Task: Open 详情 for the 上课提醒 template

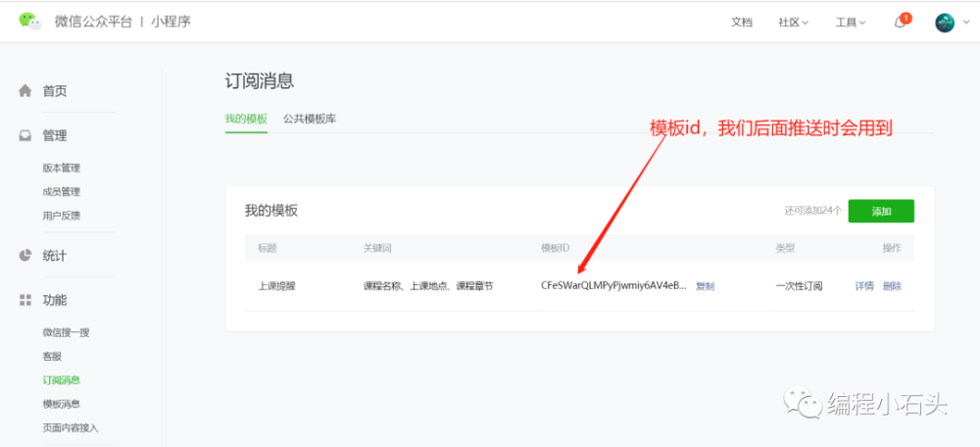Action: coord(864,286)
